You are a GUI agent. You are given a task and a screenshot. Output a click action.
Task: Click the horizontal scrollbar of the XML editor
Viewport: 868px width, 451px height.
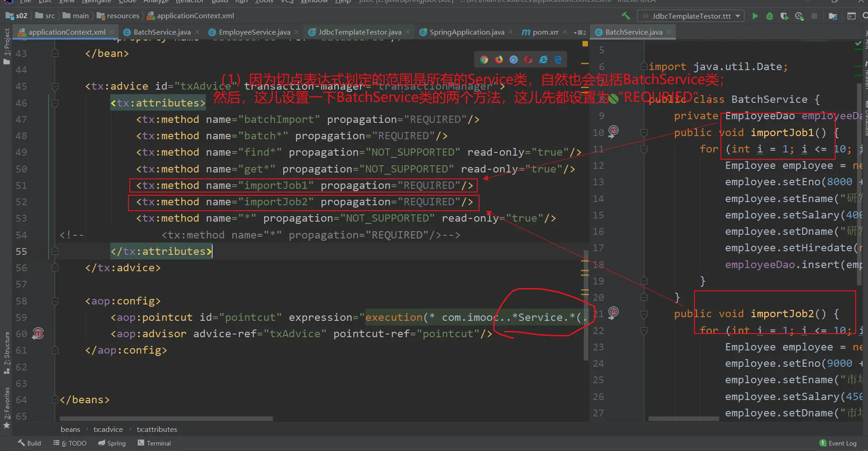point(166,419)
